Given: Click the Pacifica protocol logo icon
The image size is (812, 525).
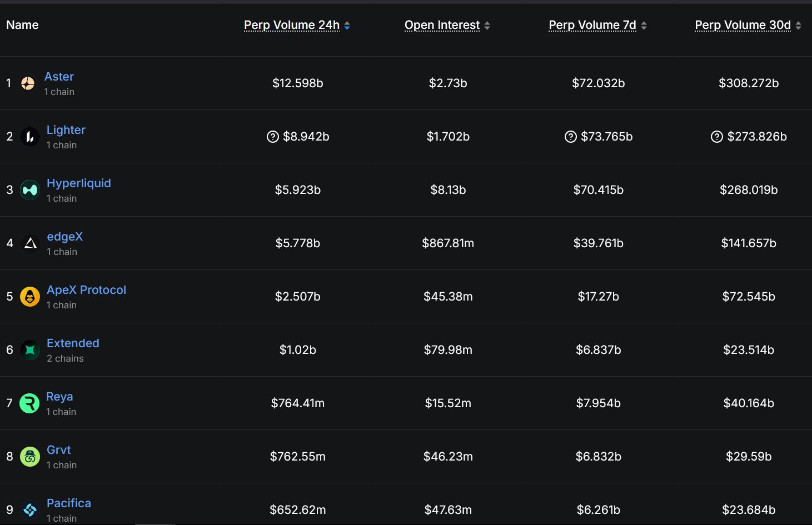Looking at the screenshot, I should pos(30,509).
